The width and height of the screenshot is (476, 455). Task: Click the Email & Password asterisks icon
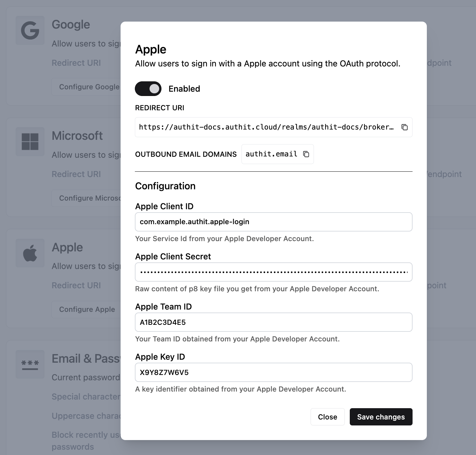30,364
